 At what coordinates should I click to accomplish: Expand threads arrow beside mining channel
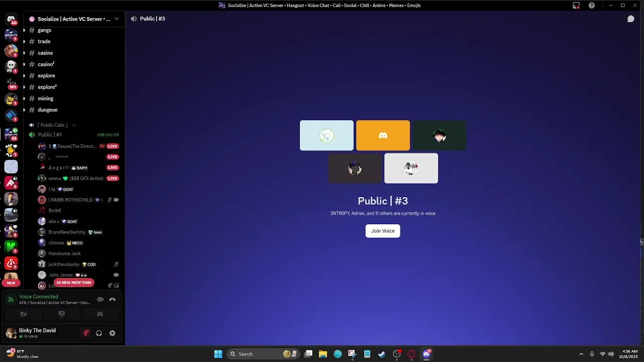[x=24, y=99]
